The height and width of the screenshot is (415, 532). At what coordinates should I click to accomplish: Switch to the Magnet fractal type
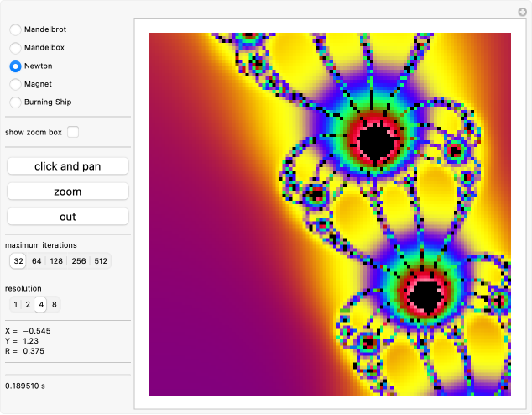click(x=16, y=84)
